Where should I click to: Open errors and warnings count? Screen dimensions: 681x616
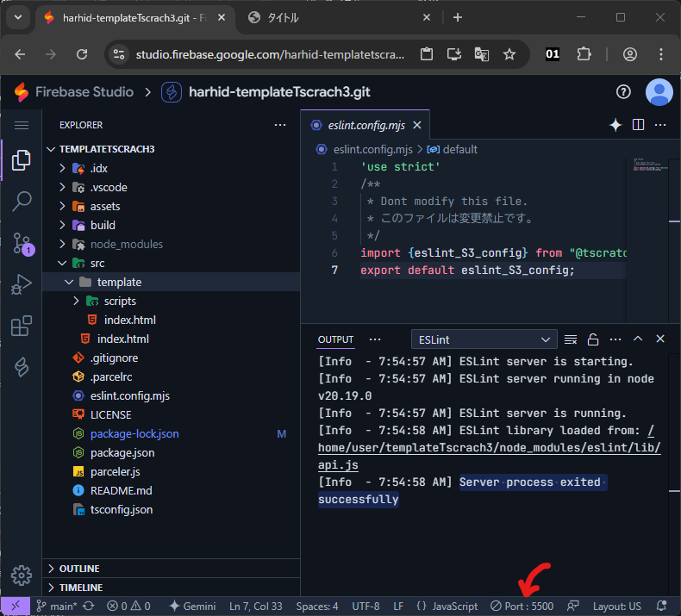[128, 606]
